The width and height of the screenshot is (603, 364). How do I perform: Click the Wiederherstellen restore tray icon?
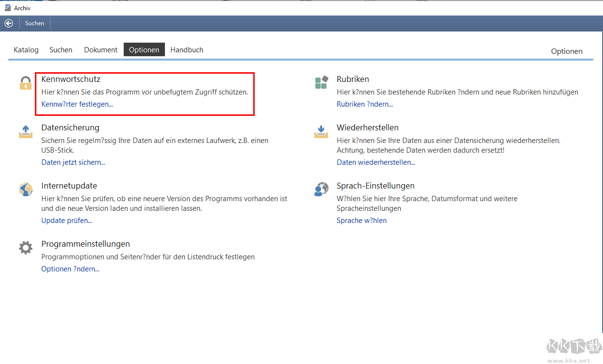321,131
